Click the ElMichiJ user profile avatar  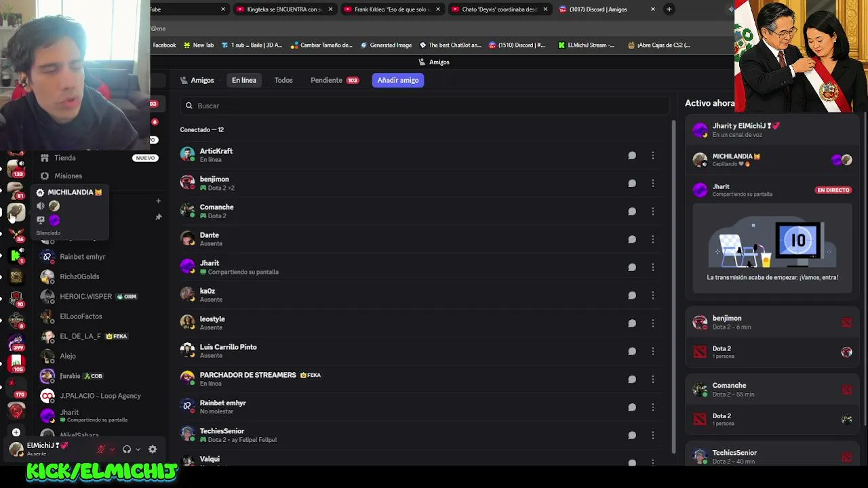pos(16,449)
